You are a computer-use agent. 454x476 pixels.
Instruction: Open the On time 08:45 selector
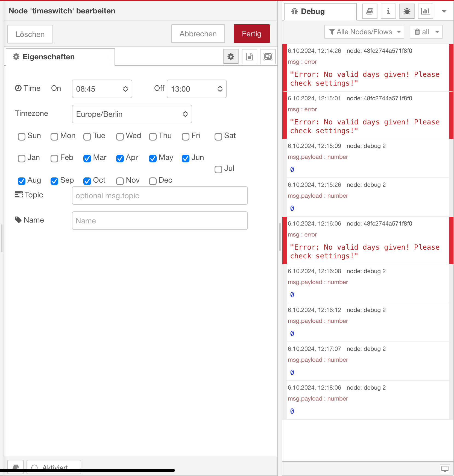102,89
